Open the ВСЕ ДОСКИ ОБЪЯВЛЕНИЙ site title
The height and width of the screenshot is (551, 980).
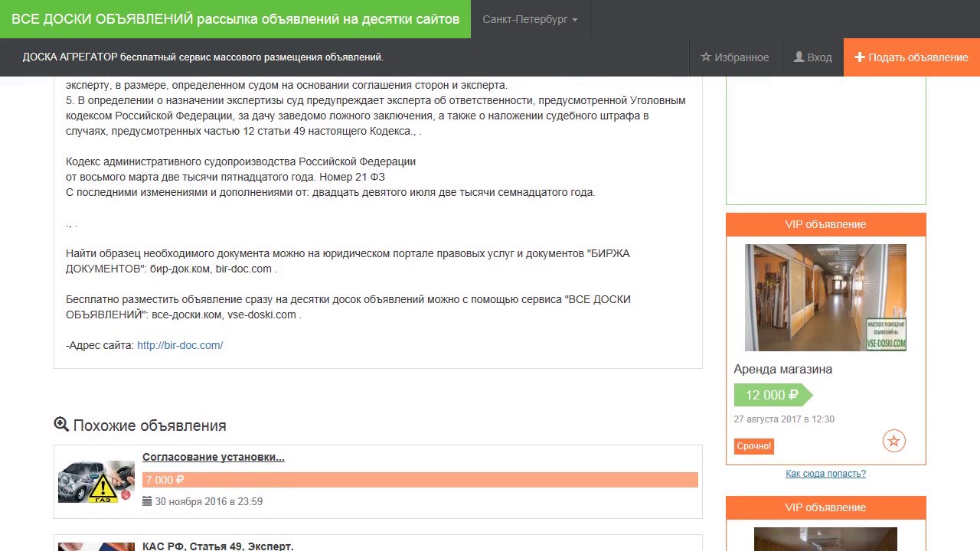[235, 19]
